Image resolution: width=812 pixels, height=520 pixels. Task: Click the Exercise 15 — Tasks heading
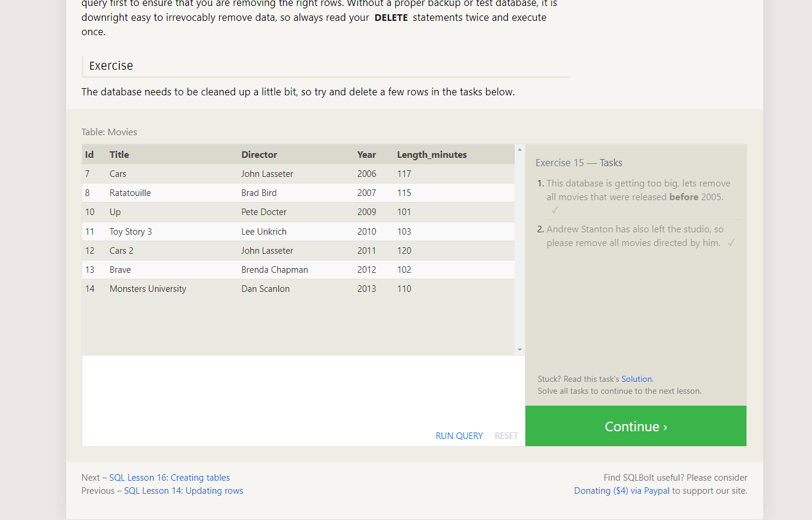[x=579, y=163]
